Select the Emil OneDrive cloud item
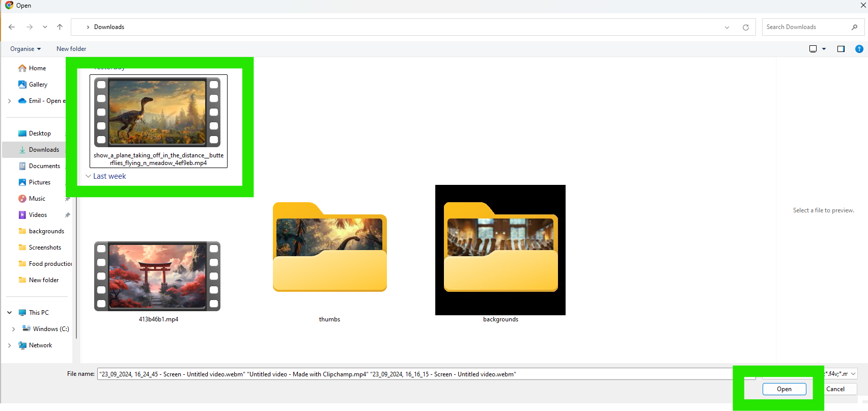868x411 pixels. coord(42,101)
